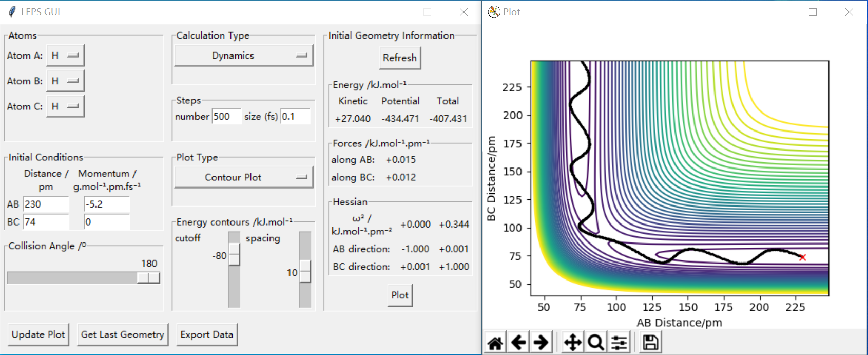
Task: Click the LEPS GUI feather title icon
Action: coord(12,12)
